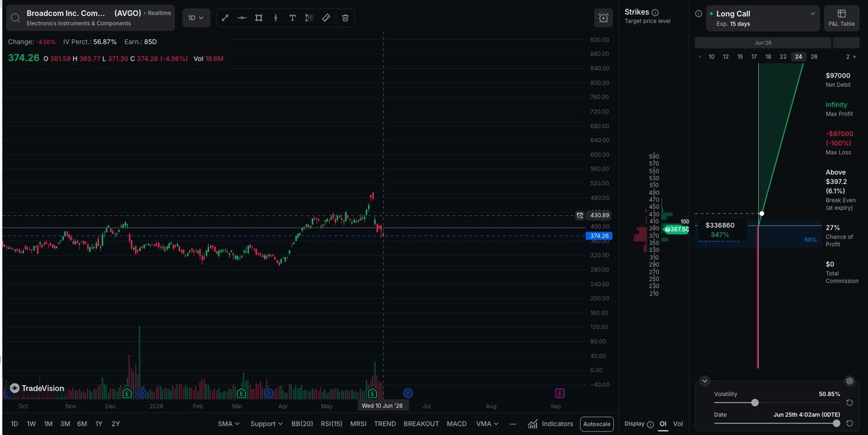Select the 6M time range

(82, 424)
